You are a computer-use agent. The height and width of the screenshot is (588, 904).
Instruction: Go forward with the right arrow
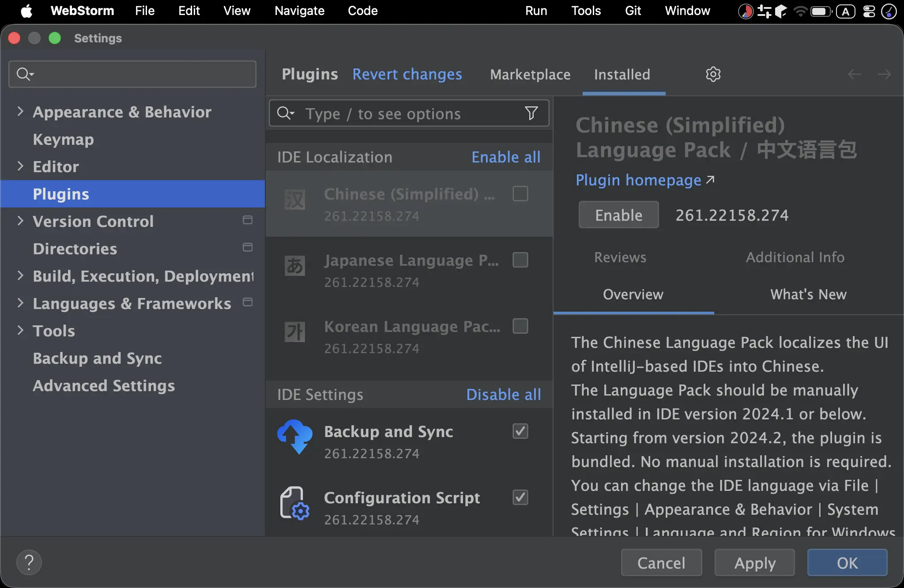884,74
